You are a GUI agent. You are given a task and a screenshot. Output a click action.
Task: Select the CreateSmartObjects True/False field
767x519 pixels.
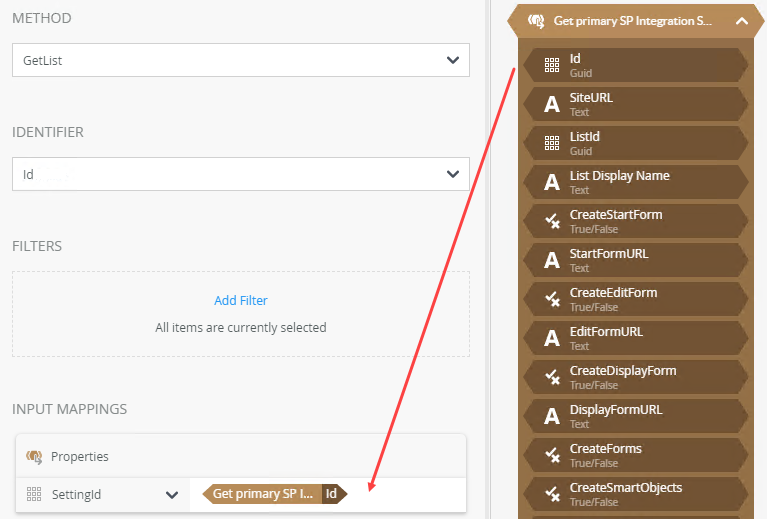[636, 494]
